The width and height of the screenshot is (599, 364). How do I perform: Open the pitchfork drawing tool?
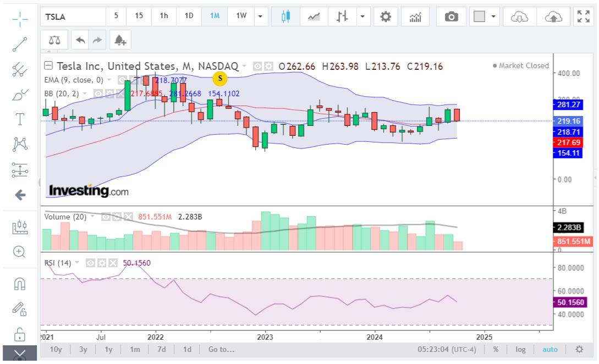[x=19, y=69]
